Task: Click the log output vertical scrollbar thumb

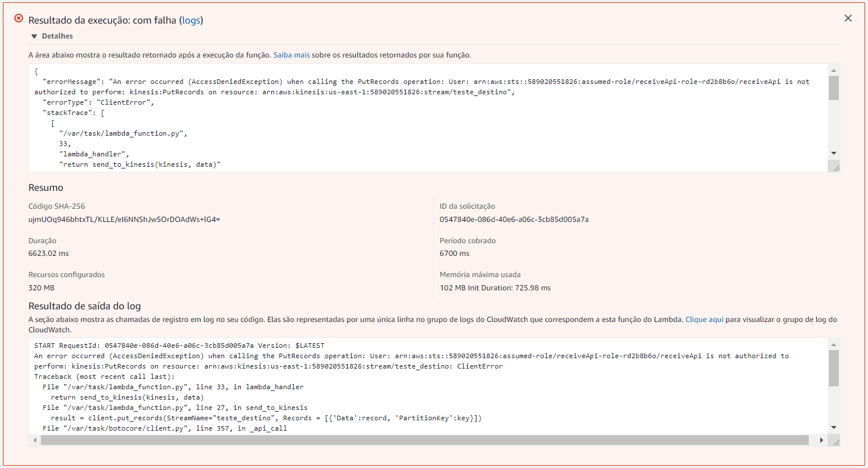Action: click(x=834, y=368)
